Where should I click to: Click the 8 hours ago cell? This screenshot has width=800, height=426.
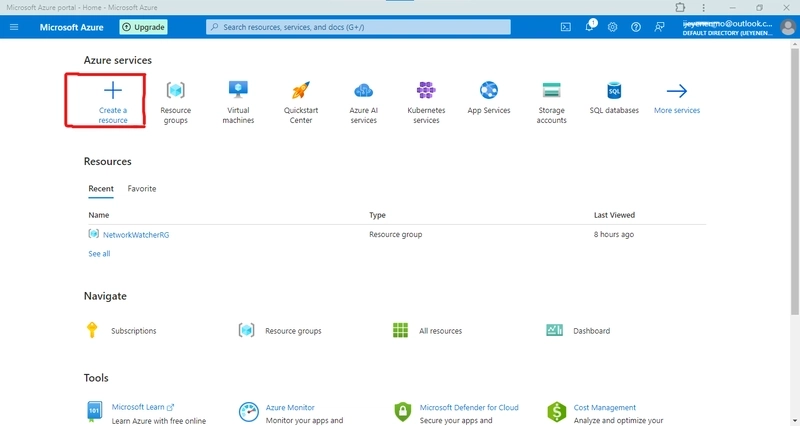point(614,235)
